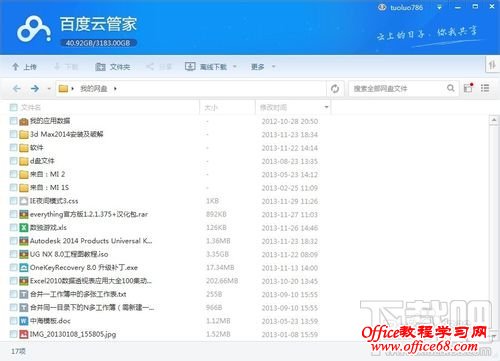
Task: Click the download (下载) toolbar button
Action: (66, 67)
